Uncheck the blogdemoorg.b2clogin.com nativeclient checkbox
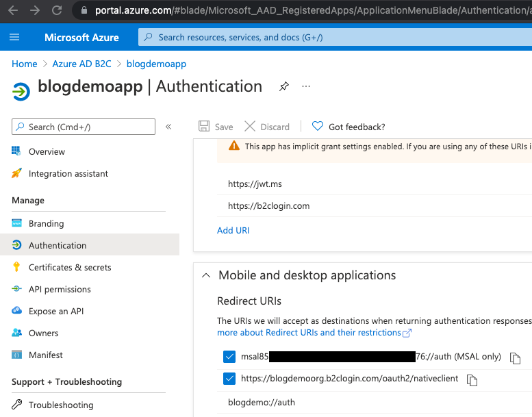The height and width of the screenshot is (417, 532). 229,379
